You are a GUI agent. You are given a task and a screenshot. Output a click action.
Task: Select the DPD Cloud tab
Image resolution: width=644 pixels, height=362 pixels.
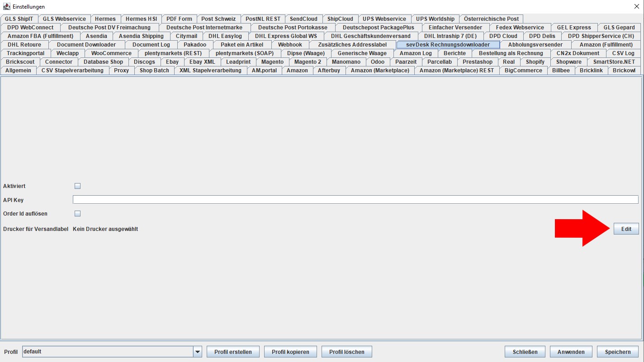503,36
